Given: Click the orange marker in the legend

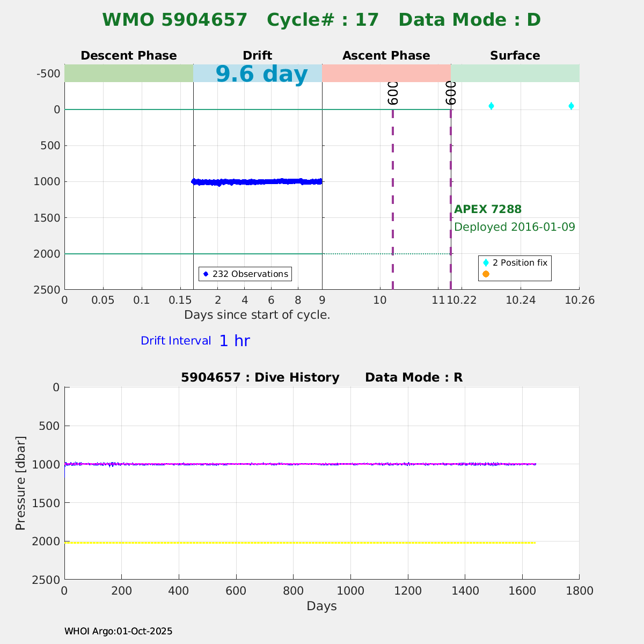Looking at the screenshot, I should (486, 274).
